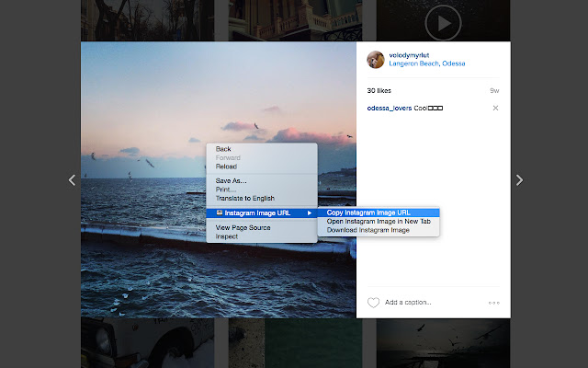Go to the next photo arrow
Image resolution: width=588 pixels, height=368 pixels.
pos(519,180)
